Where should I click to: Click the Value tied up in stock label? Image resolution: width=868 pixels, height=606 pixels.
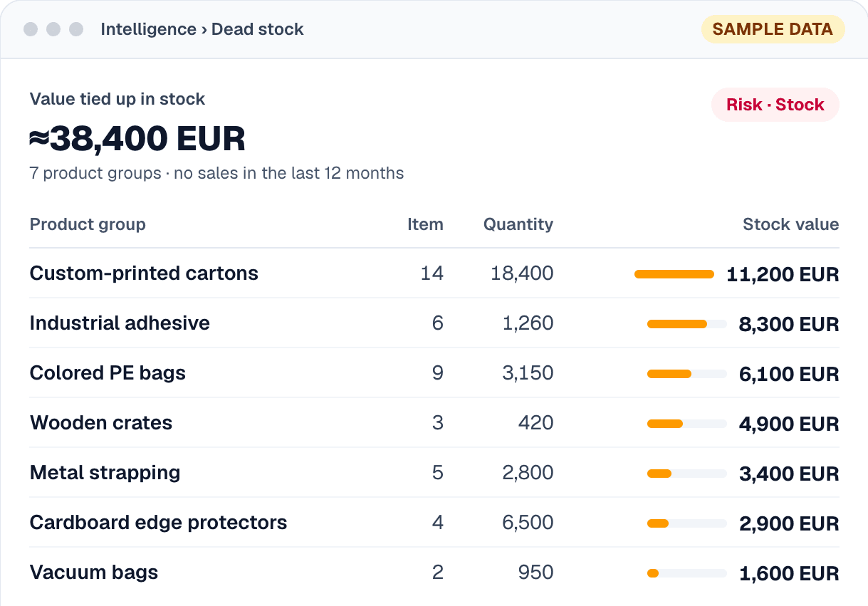pyautogui.click(x=117, y=99)
